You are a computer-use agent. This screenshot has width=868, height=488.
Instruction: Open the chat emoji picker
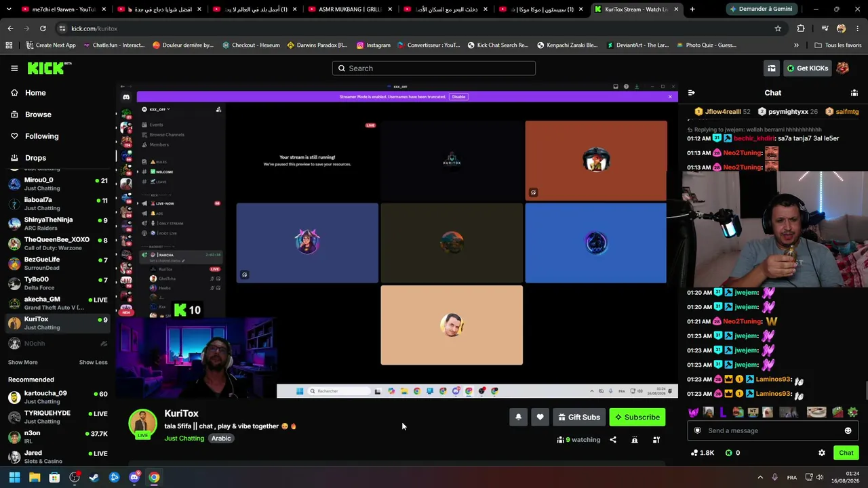[x=848, y=430]
